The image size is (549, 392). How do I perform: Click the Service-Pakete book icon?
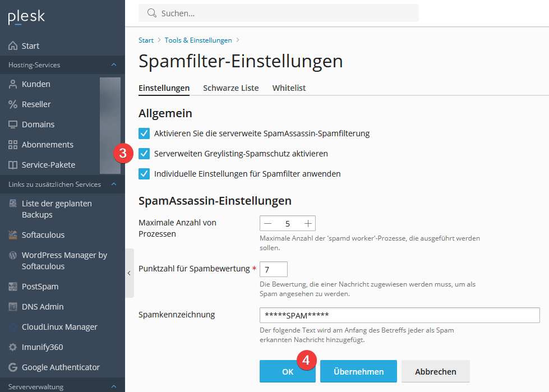[x=12, y=165]
